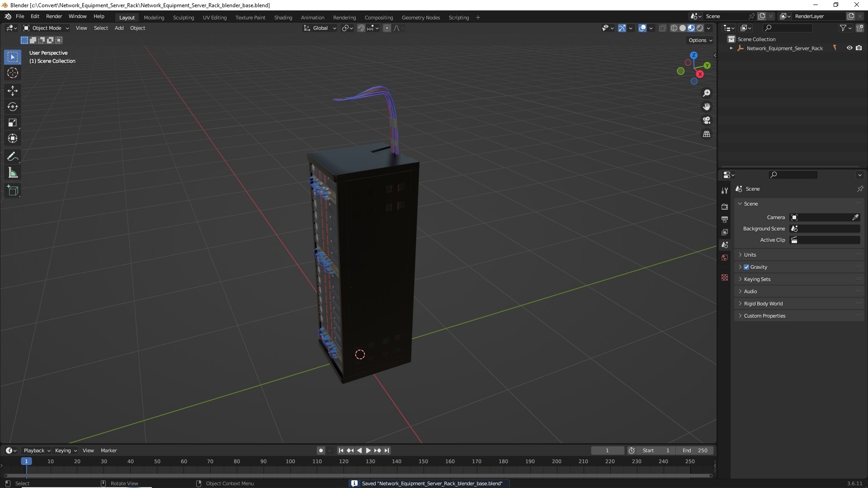The image size is (868, 488).
Task: Click the Pan view hand icon
Action: tap(707, 107)
